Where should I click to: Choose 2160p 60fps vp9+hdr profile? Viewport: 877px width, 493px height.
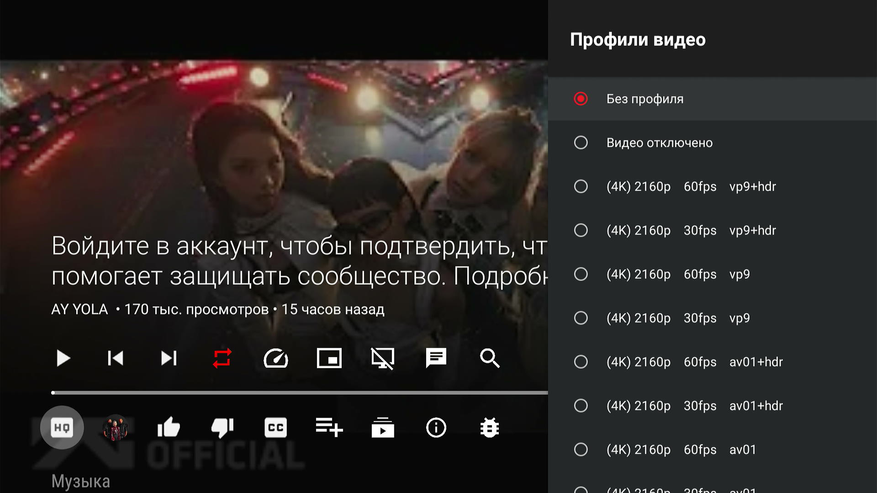[x=713, y=186]
